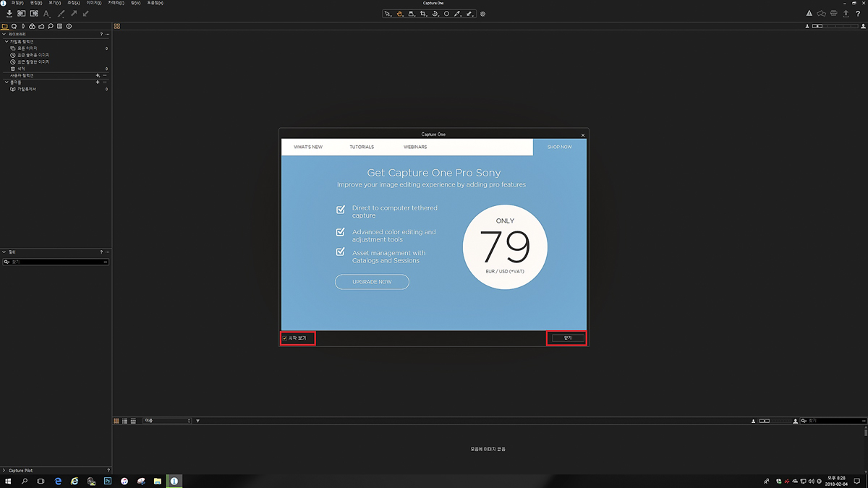The height and width of the screenshot is (488, 868).
Task: Switch to the TUTORIALS tab
Action: 362,147
